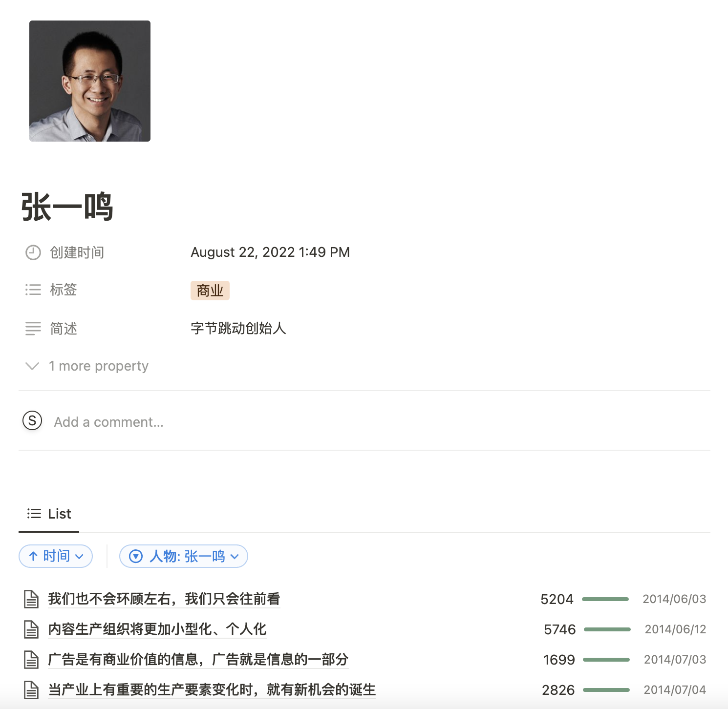Click the number 5204
This screenshot has width=728, height=709.
click(557, 599)
